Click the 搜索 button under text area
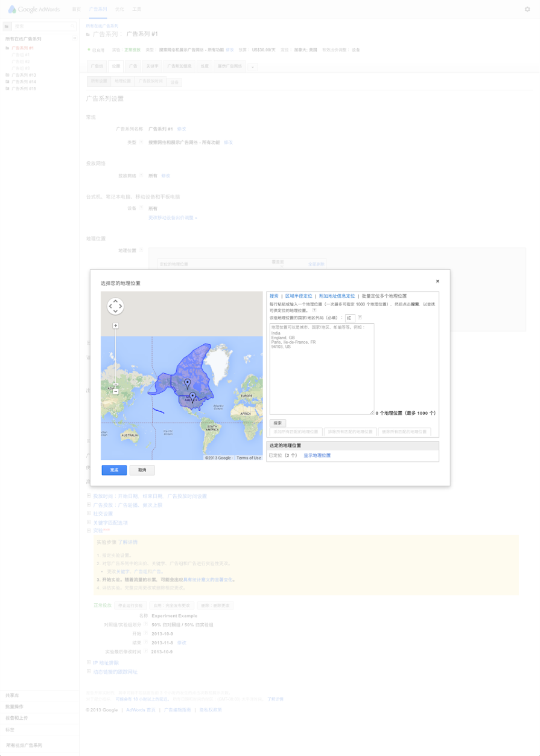Image resolution: width=540 pixels, height=756 pixels. 278,423
